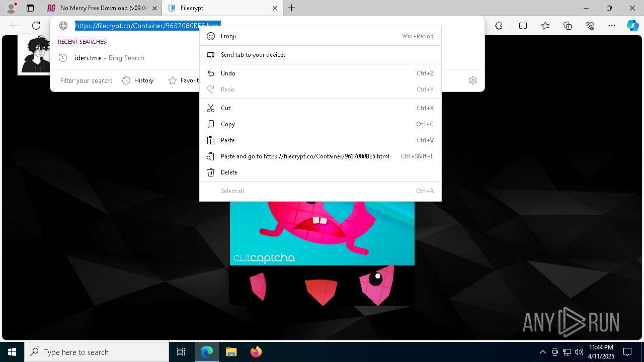This screenshot has width=644, height=362.
Task: Launch Firefox from taskbar
Action: [256, 352]
